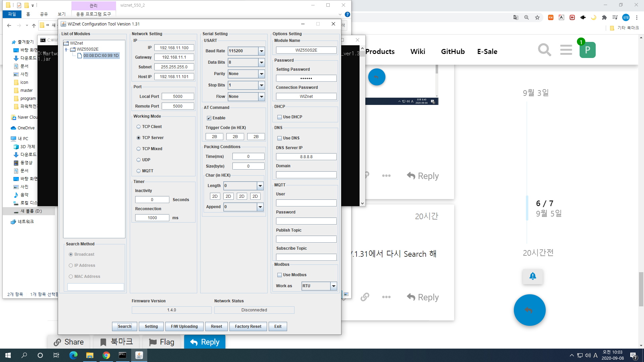Click browser zoom magnifier icon in address bar
This screenshot has height=362, width=644.
point(527,17)
